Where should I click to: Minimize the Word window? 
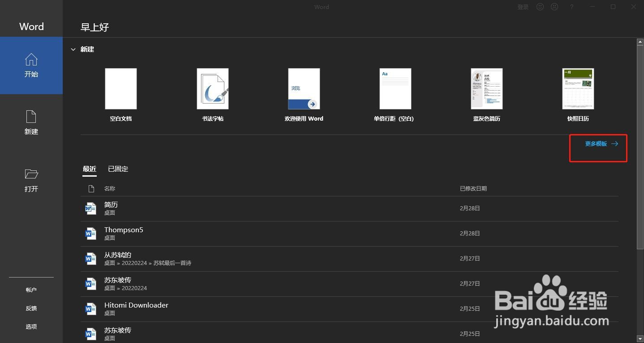[592, 7]
